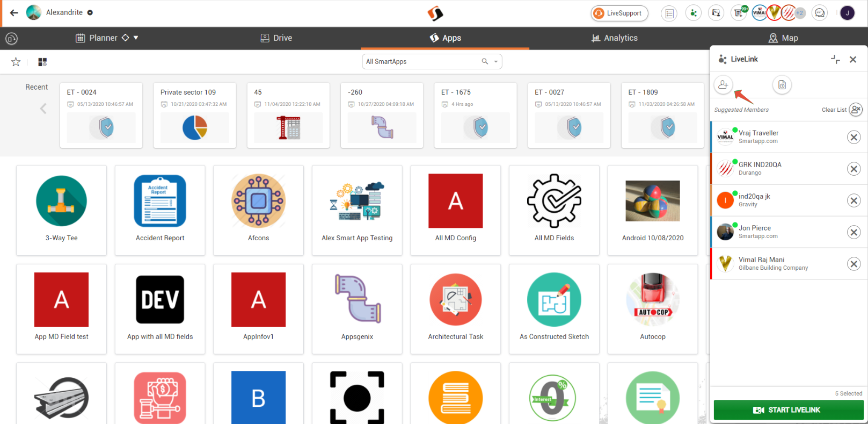Launch App with all MD fields
Screen dimensions: 868x424
point(160,309)
